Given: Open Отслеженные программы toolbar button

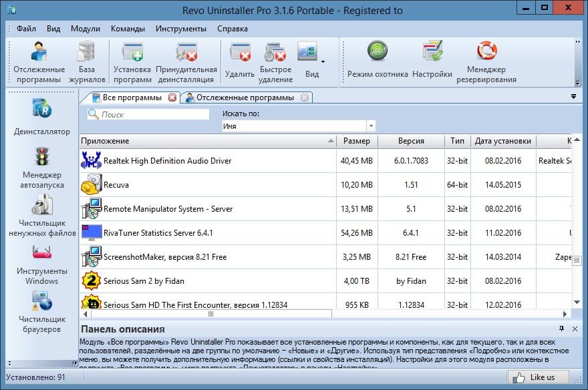Looking at the screenshot, I should pos(39,62).
